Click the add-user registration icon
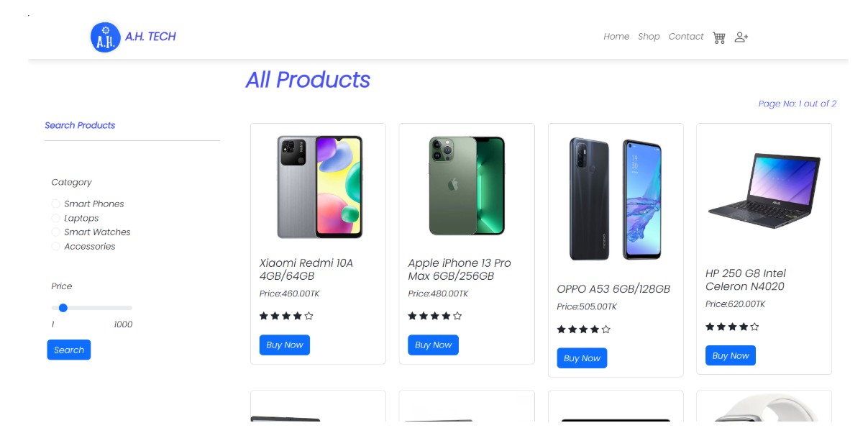 click(740, 37)
